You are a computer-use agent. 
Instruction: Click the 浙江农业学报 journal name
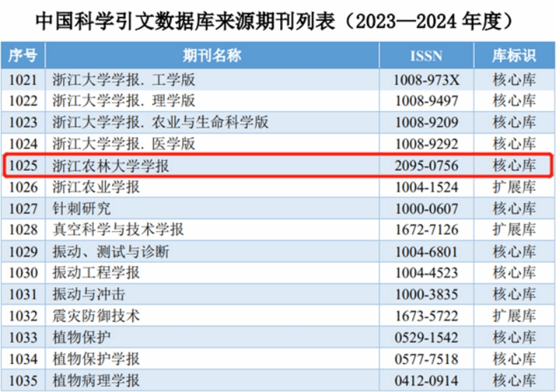(96, 187)
